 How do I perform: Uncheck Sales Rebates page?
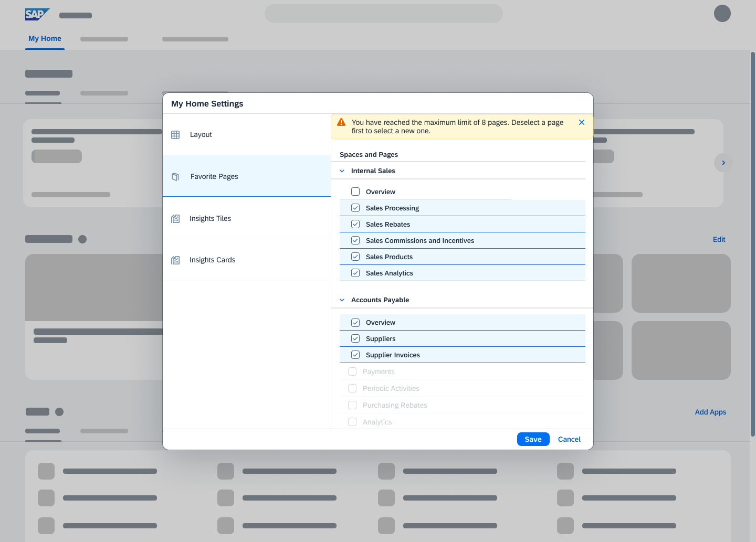(x=355, y=224)
